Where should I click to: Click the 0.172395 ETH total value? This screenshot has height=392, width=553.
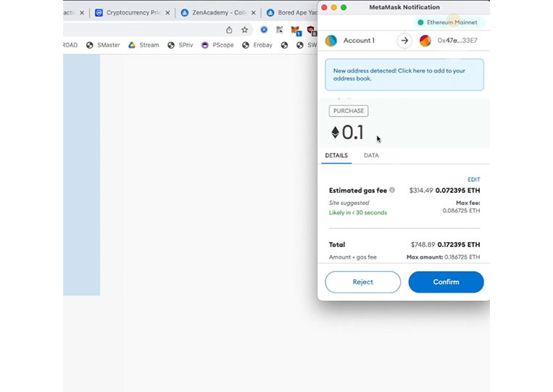coord(459,245)
